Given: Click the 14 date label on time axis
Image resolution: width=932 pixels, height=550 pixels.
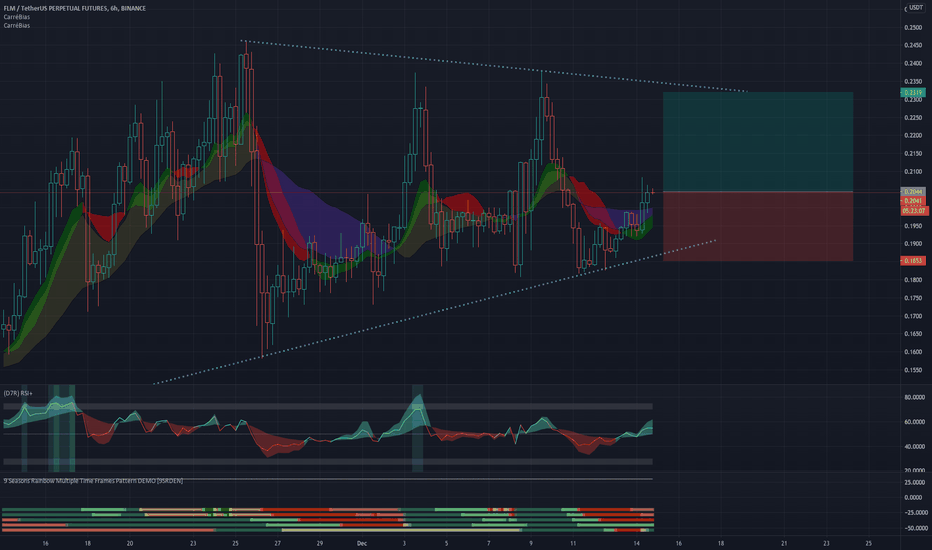Looking at the screenshot, I should 636,543.
